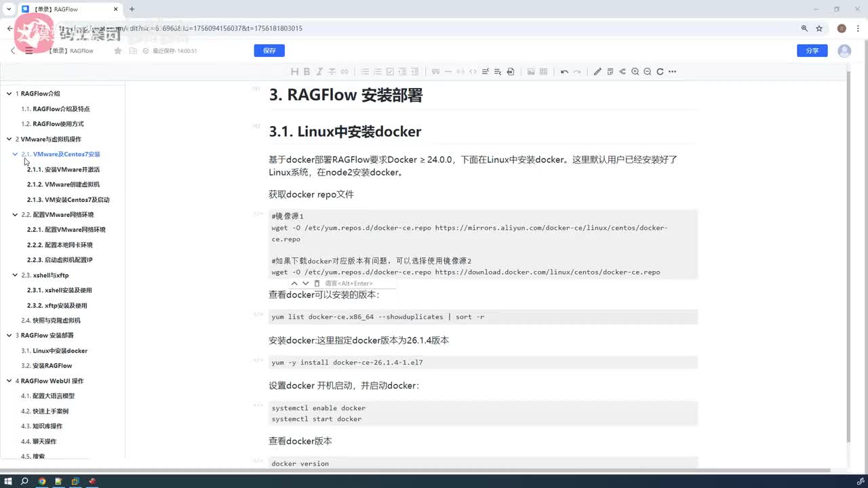Collapse the '1 RAGFlow介绍' outline section
868x488 pixels.
point(9,94)
